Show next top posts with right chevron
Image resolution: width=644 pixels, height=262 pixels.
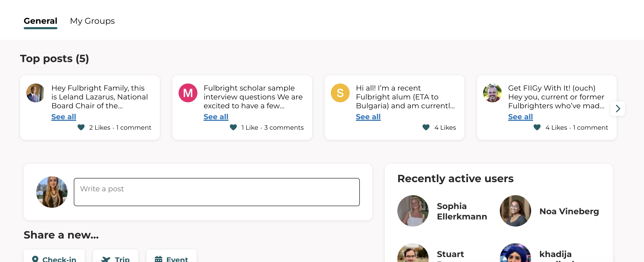coord(618,109)
